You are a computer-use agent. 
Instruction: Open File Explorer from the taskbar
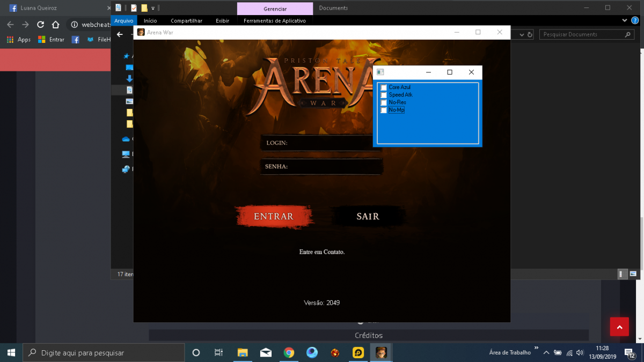[243, 352]
